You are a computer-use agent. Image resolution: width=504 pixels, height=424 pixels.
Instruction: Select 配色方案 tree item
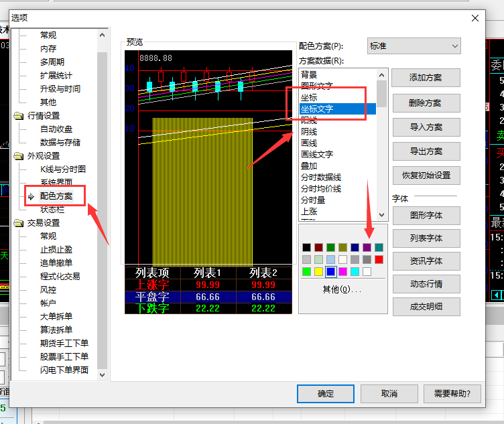pyautogui.click(x=56, y=196)
